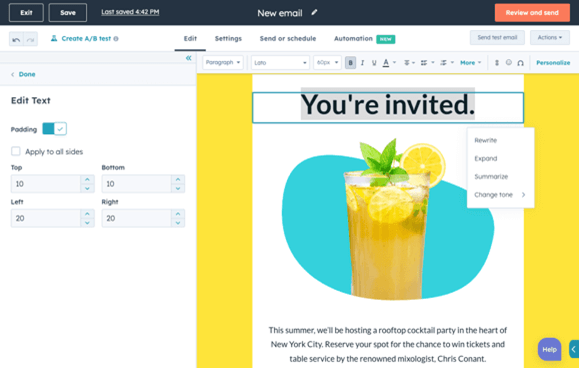Click Done to go back
This screenshot has height=368, width=579.
click(x=27, y=74)
